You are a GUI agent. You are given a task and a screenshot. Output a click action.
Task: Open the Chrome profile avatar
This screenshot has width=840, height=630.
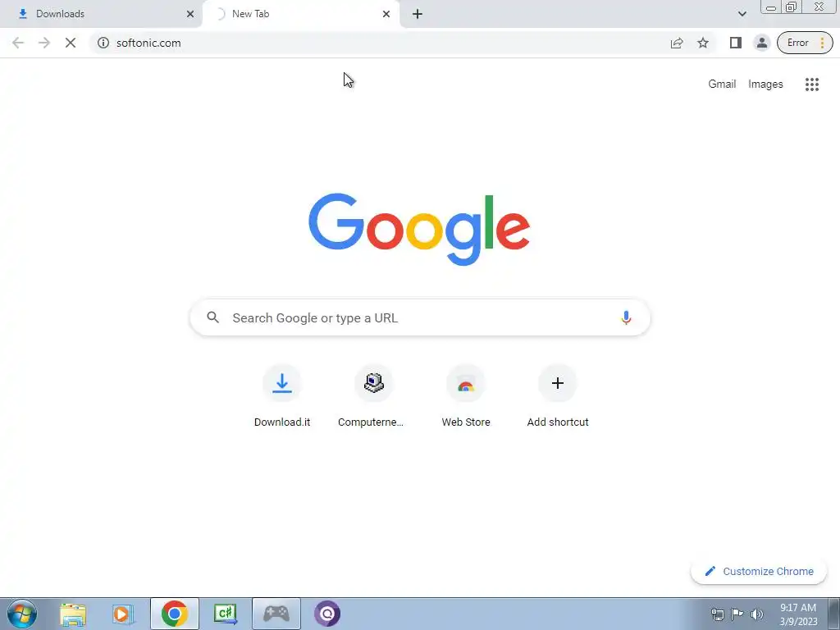762,43
